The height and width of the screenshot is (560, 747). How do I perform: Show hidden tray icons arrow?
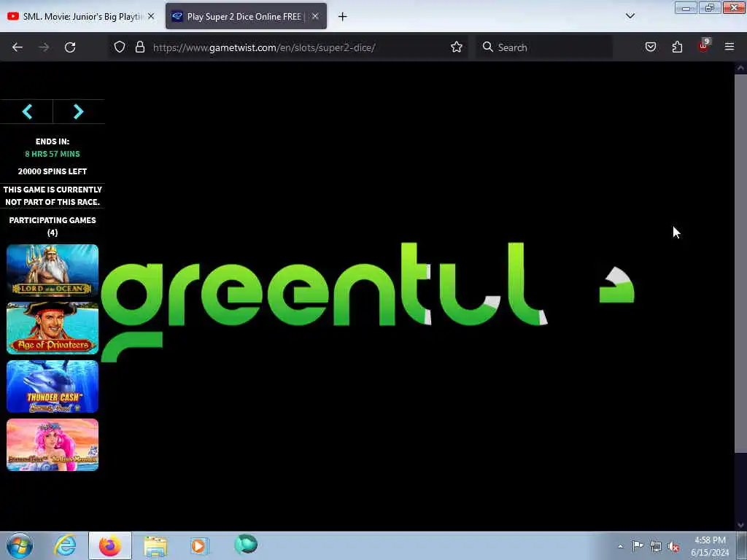620,546
